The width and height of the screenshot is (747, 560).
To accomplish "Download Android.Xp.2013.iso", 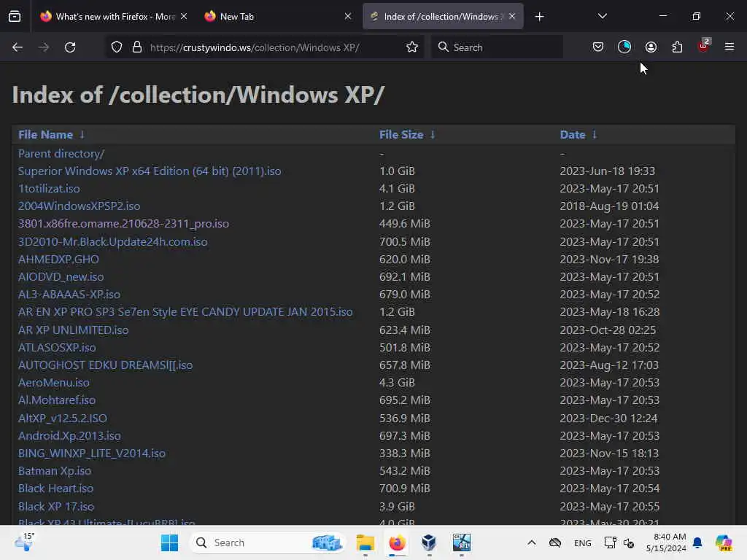I will click(69, 436).
